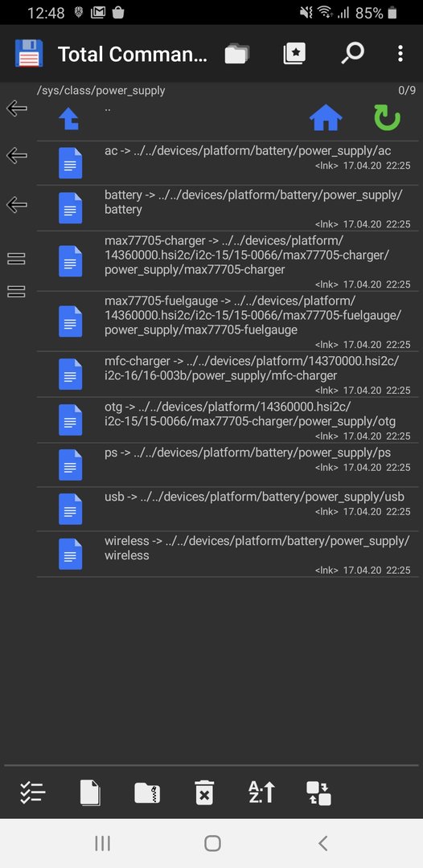Open the usb symlink entry

click(x=228, y=510)
